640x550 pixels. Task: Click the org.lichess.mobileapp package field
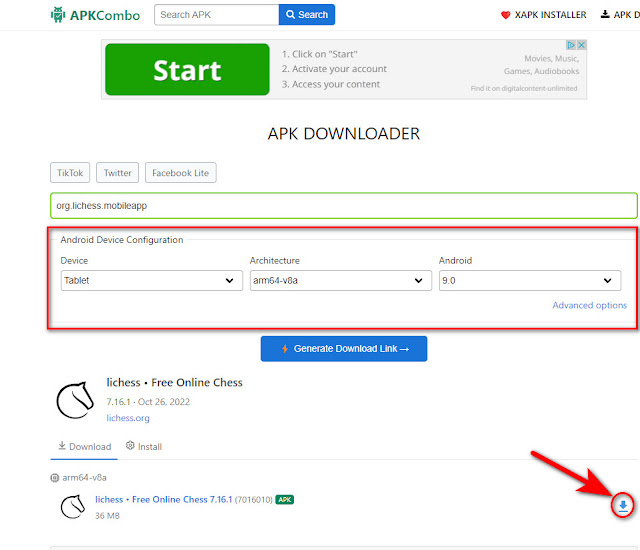tap(344, 206)
